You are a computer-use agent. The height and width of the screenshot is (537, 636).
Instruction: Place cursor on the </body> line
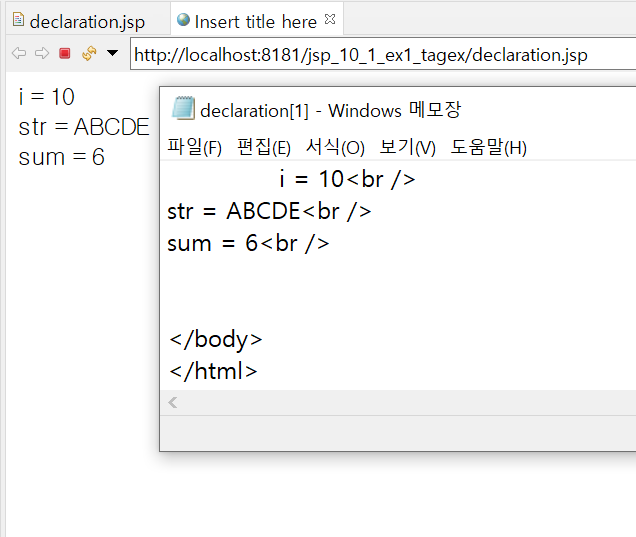[x=215, y=339]
